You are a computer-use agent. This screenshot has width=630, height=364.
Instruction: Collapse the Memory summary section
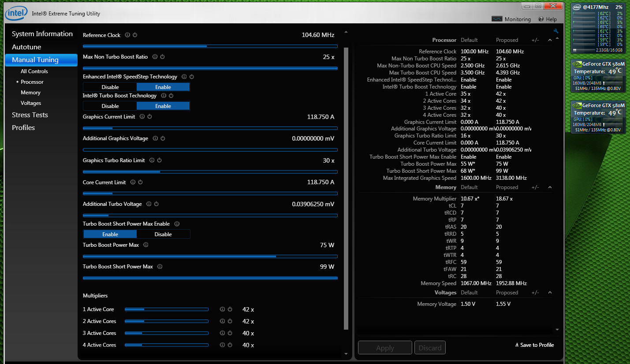click(x=550, y=187)
